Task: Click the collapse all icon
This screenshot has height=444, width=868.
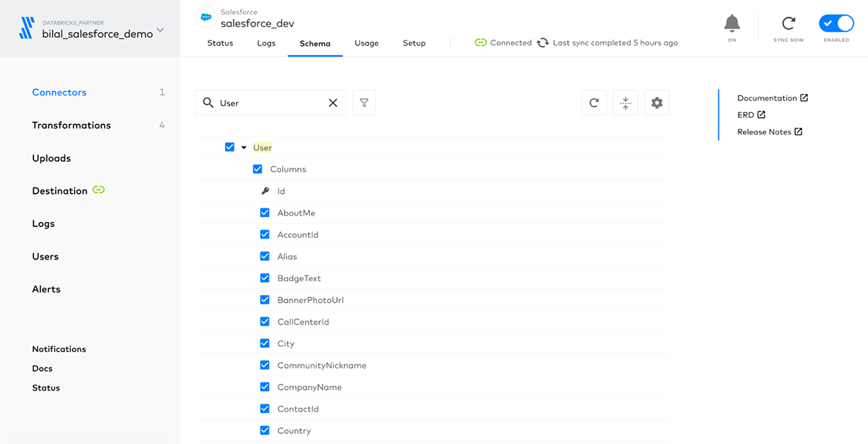Action: (626, 103)
